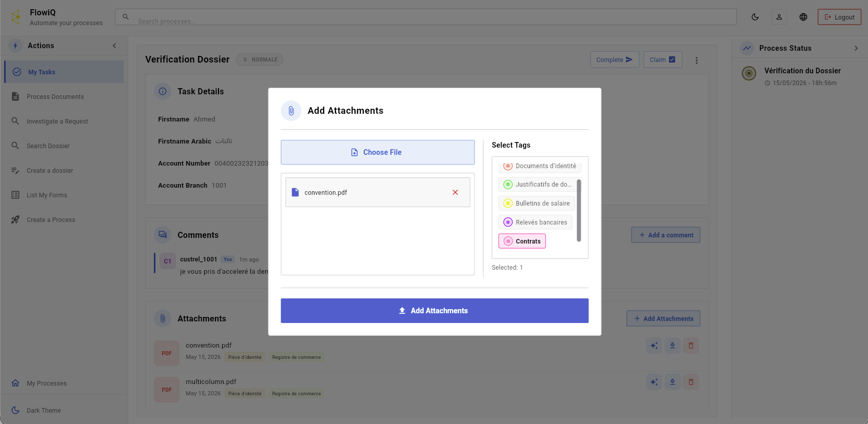Remove convention.pdf from the upload list
Viewport: 868px width, 424px height.
pyautogui.click(x=455, y=192)
